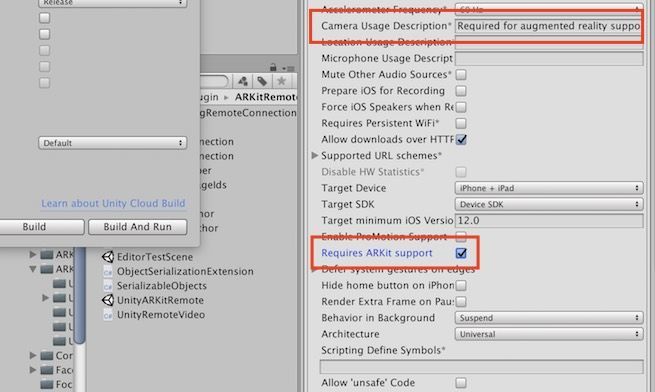Open Architecture dropdown
The width and height of the screenshot is (655, 392).
[x=549, y=334]
